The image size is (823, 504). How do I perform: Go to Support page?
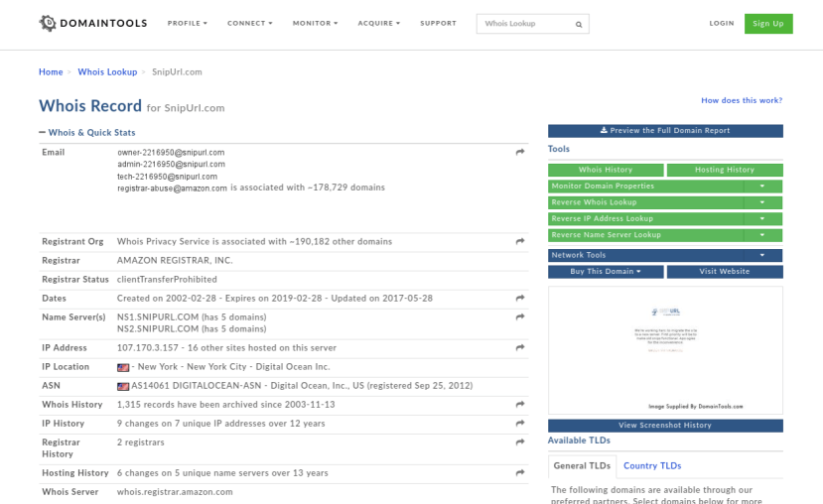click(438, 23)
